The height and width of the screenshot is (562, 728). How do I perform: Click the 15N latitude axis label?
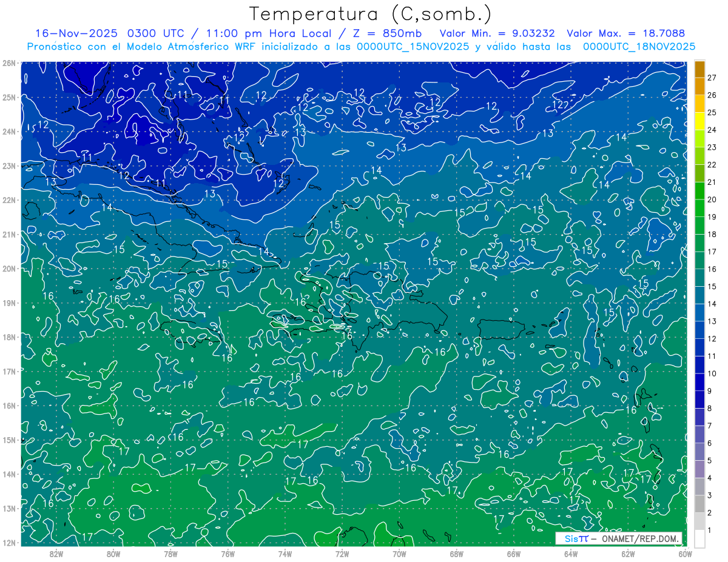click(x=8, y=440)
